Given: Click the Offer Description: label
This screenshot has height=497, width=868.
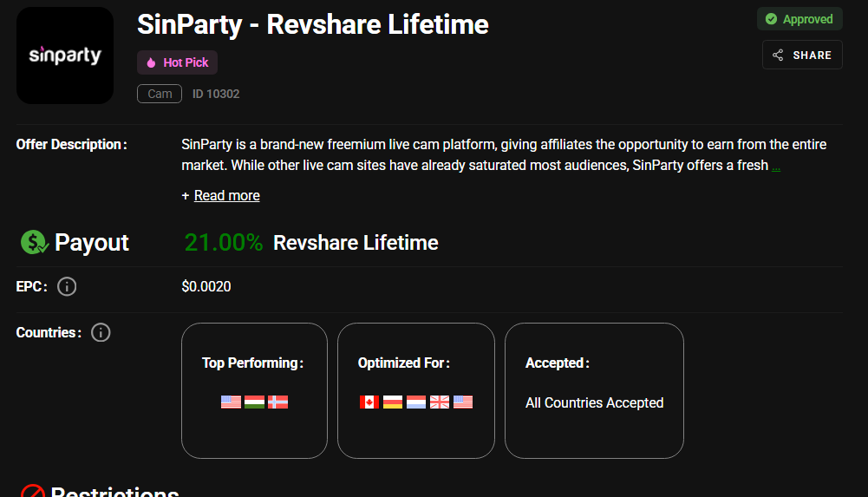Looking at the screenshot, I should (71, 145).
